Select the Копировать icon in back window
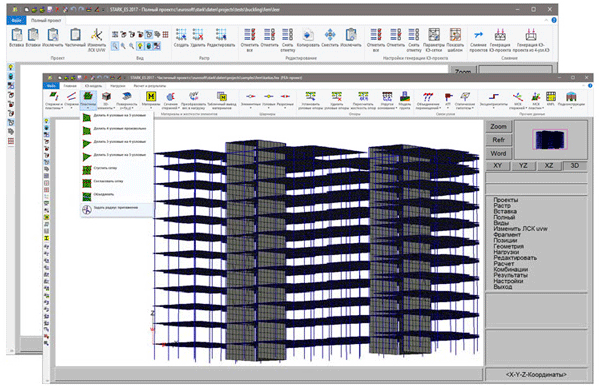Screen dimensions: 600x386 coord(308,35)
